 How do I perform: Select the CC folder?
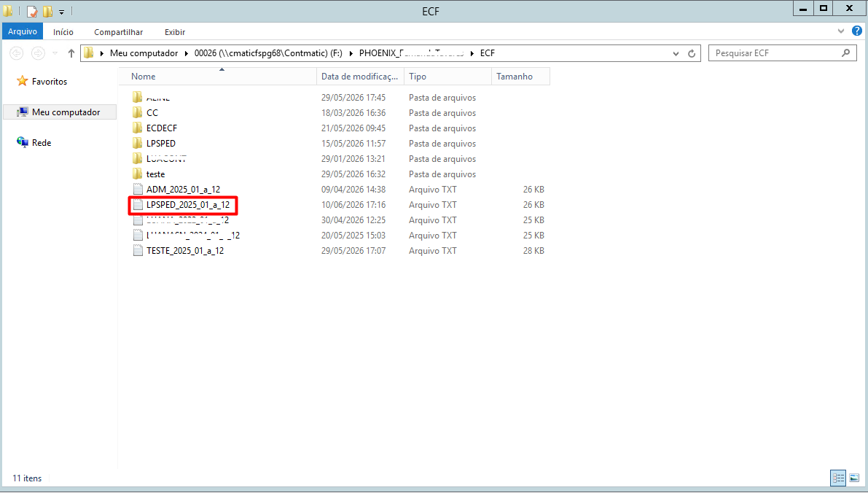(x=152, y=113)
